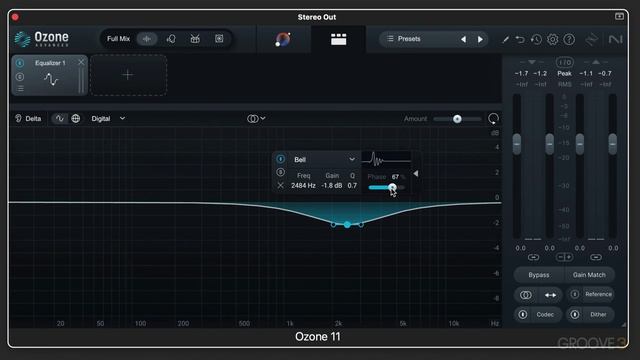This screenshot has width=640, height=360.
Task: Click the -1.8 dB gain value
Action: pos(332,185)
